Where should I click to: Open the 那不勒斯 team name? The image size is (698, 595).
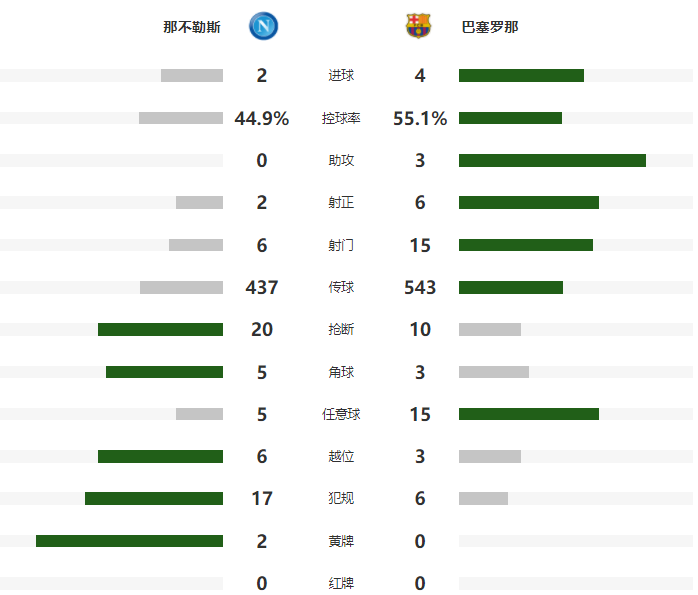192,27
